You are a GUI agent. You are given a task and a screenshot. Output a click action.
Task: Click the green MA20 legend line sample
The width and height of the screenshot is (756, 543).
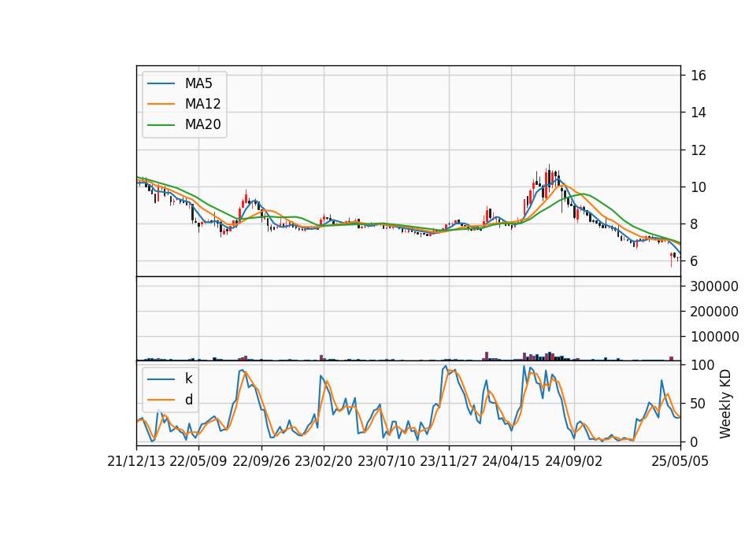161,125
